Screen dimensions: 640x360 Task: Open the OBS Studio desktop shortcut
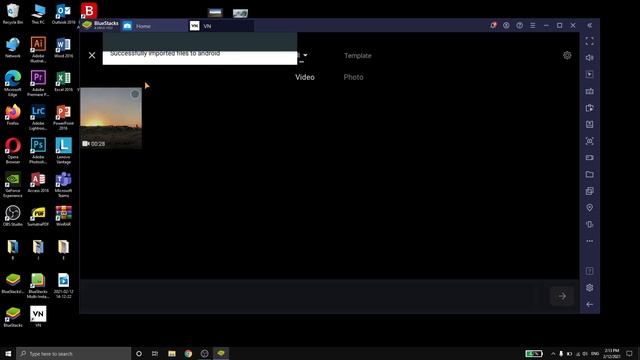(13, 216)
